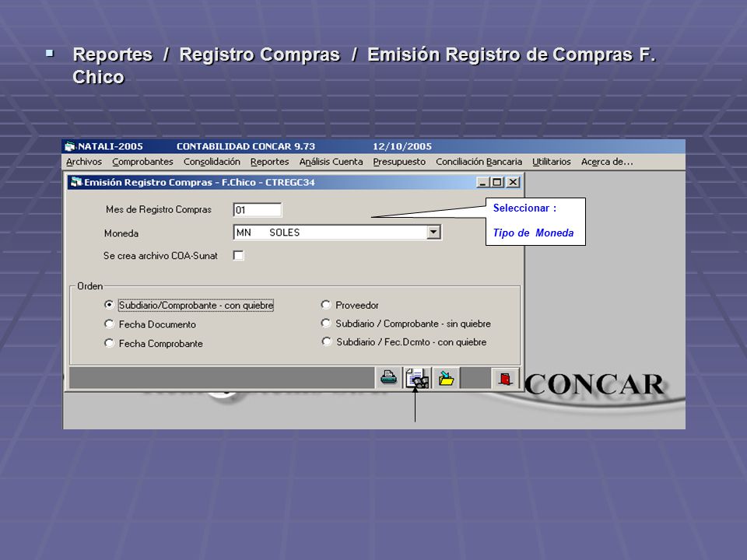This screenshot has height=560, width=747.
Task: Open the Conciliación Bancaria menu
Action: click(x=479, y=162)
